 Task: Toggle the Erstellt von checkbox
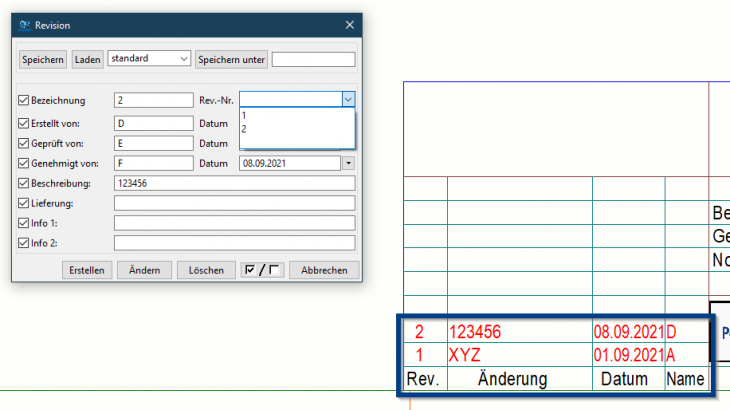[23, 123]
